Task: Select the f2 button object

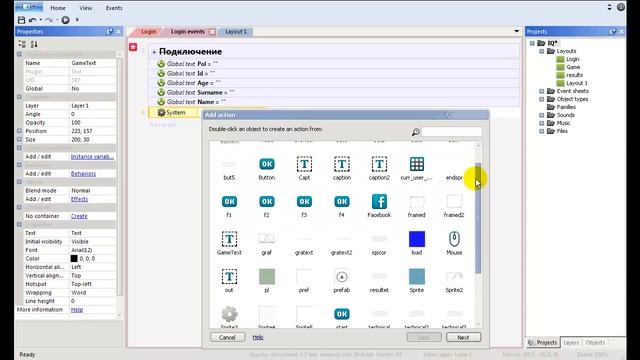Action: coord(267,202)
